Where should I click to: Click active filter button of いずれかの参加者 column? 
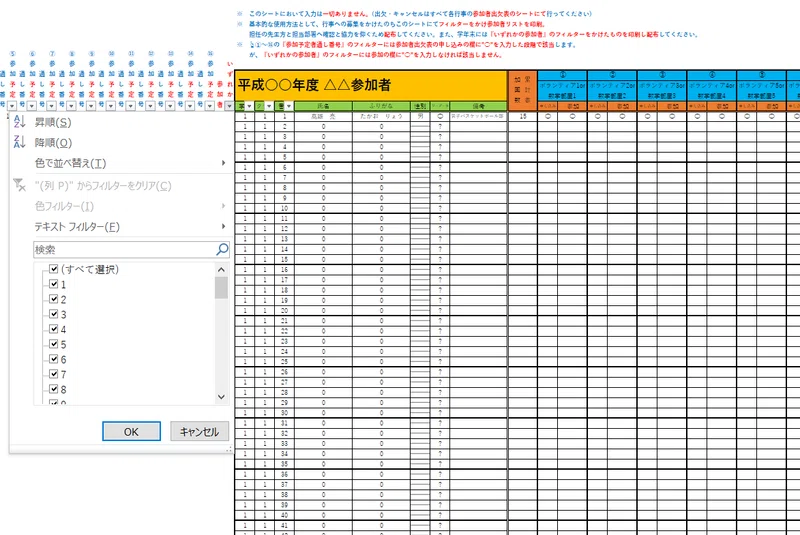229,106
